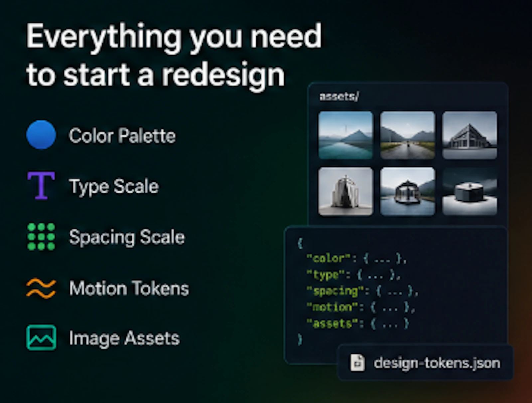Click the file icon beside design-tokens.json
The height and width of the screenshot is (403, 532).
[x=357, y=363]
